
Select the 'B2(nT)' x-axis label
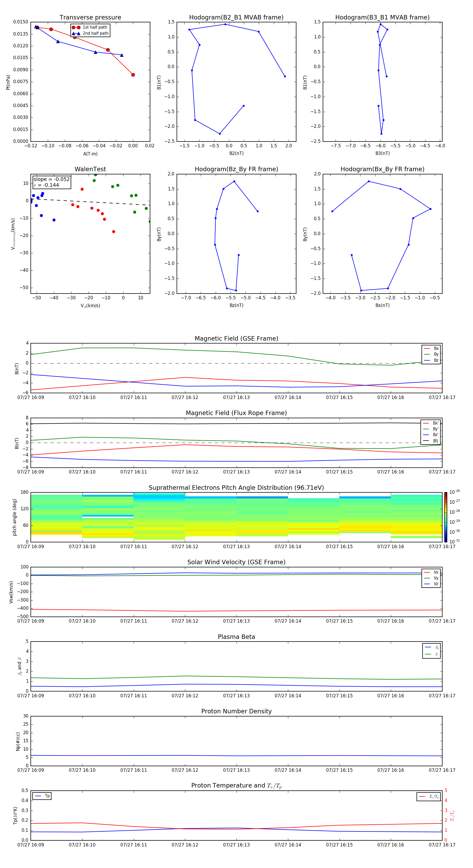point(236,153)
